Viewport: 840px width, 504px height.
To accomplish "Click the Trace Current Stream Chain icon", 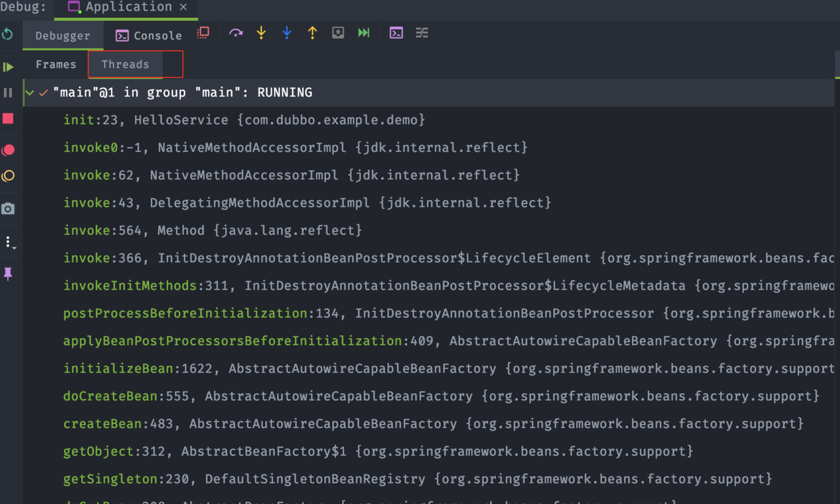I will pos(422,33).
